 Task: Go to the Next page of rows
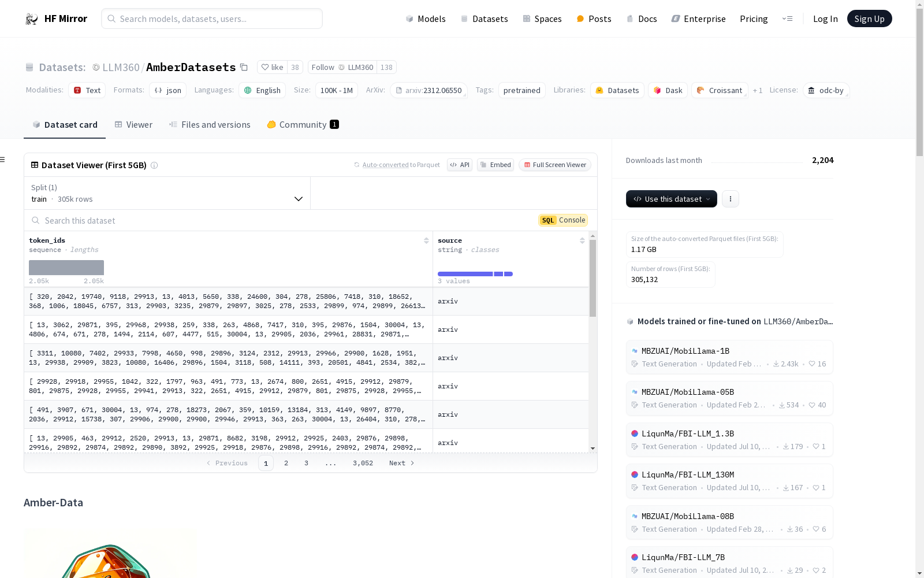402,463
